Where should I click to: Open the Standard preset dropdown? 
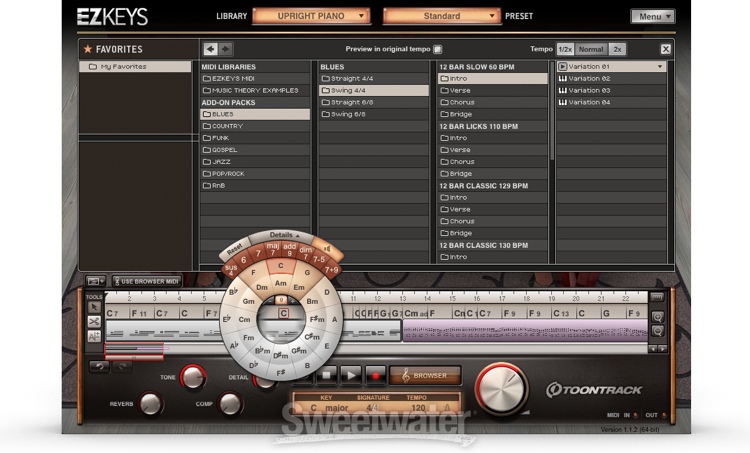441,16
